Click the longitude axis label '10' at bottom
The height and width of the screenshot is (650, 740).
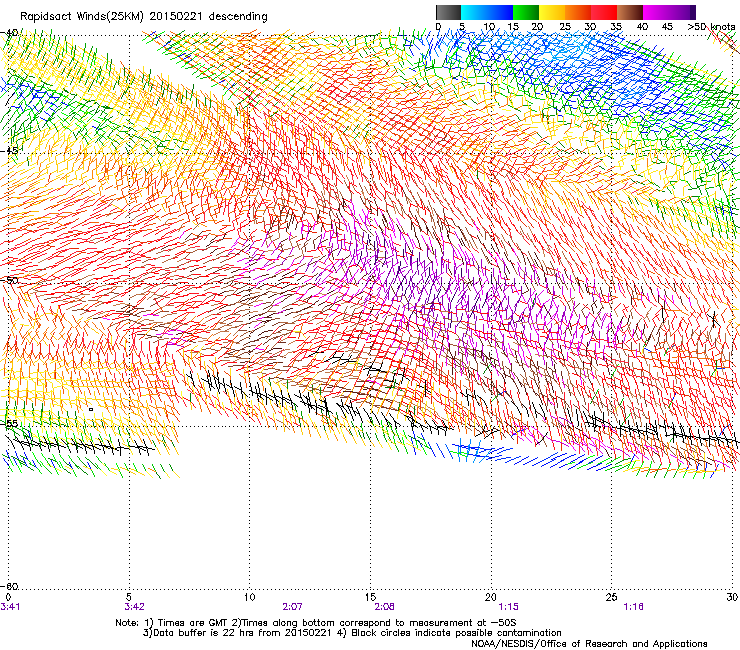[x=249, y=597]
